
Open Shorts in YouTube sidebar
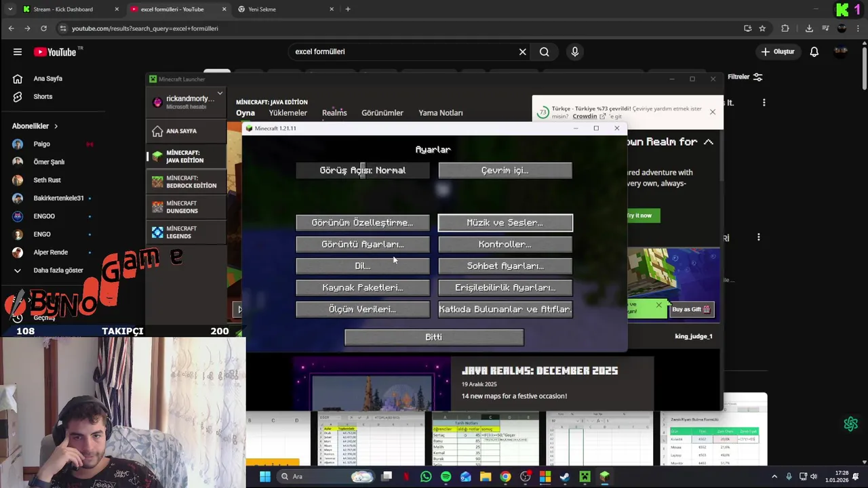pyautogui.click(x=43, y=96)
